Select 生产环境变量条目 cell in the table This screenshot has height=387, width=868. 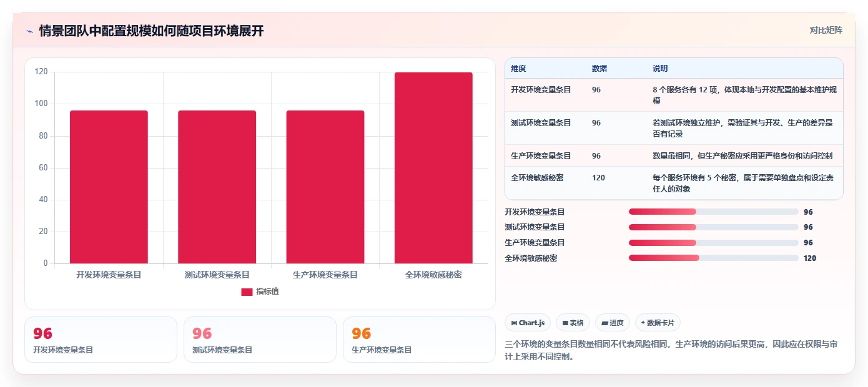[541, 156]
